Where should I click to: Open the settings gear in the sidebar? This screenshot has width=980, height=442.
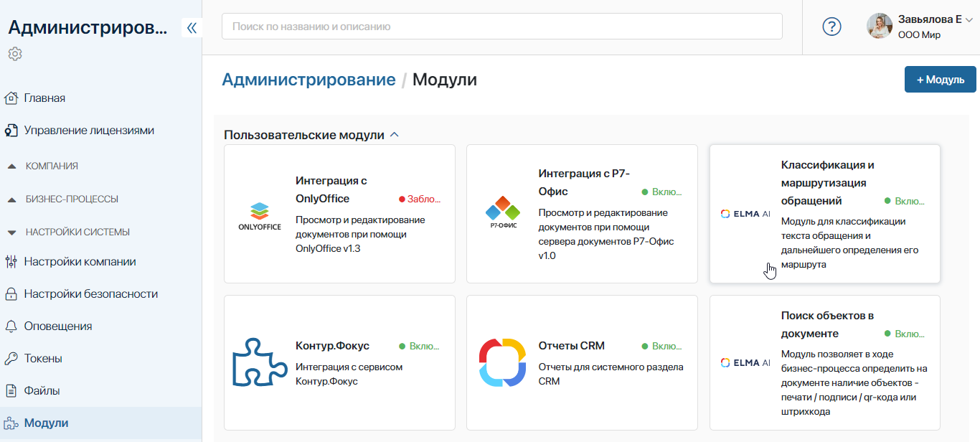click(14, 53)
